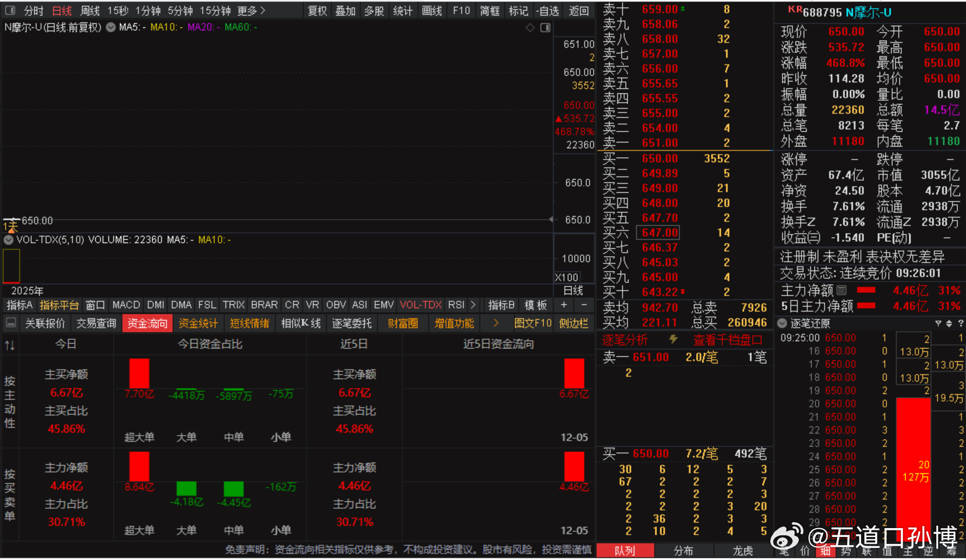Switch to the 15秒 period
The image size is (966, 560).
pos(118,10)
